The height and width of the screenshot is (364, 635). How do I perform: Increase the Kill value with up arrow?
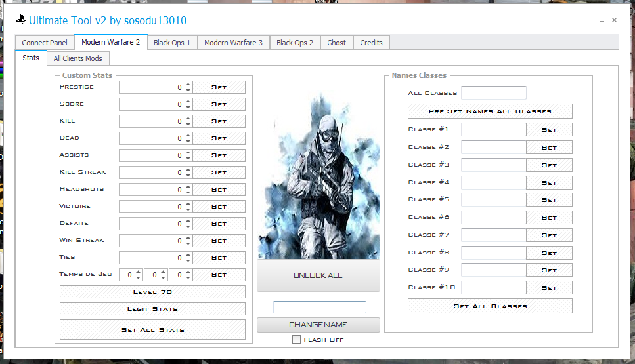[x=188, y=119]
